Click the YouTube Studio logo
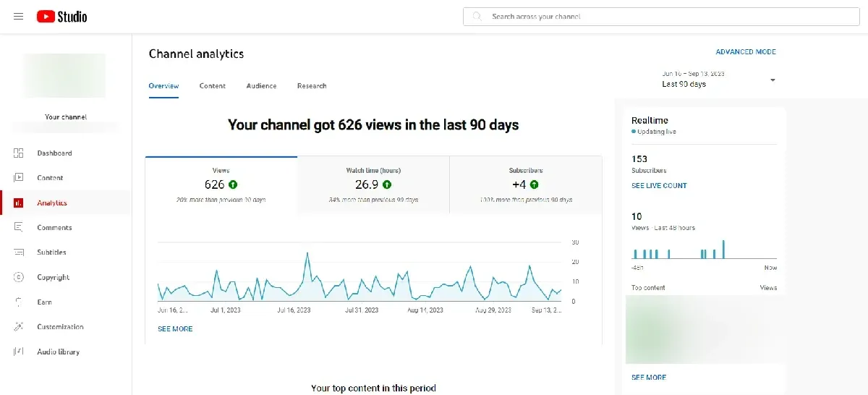The height and width of the screenshot is (395, 868). click(61, 16)
